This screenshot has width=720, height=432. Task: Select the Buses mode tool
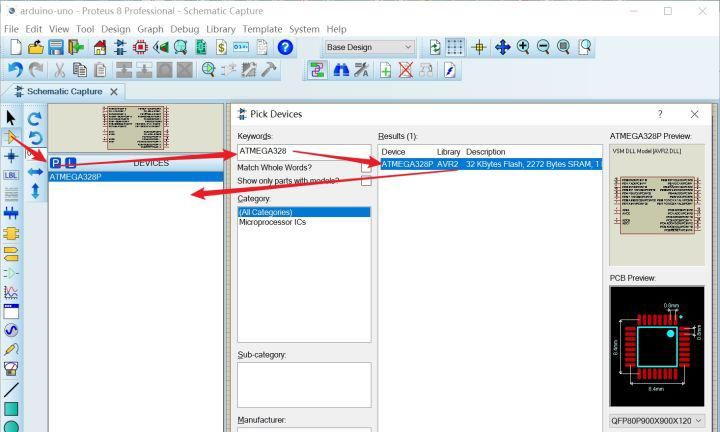(11, 213)
